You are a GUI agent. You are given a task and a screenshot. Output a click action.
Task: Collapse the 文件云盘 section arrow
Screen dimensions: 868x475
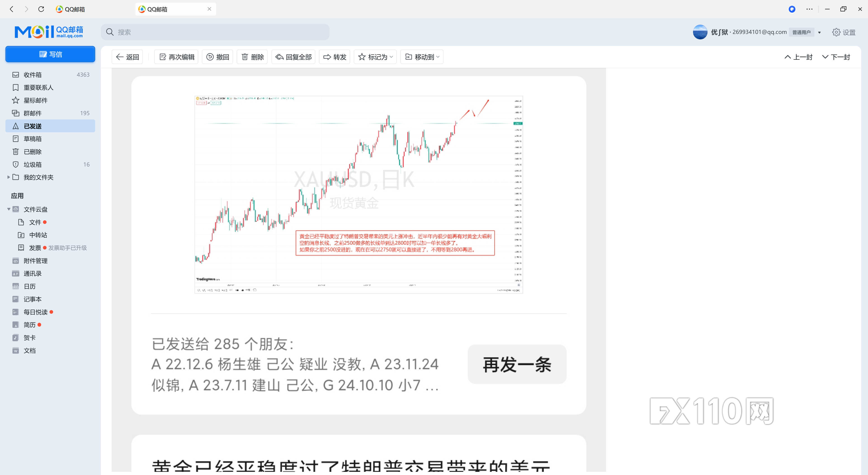(x=8, y=209)
